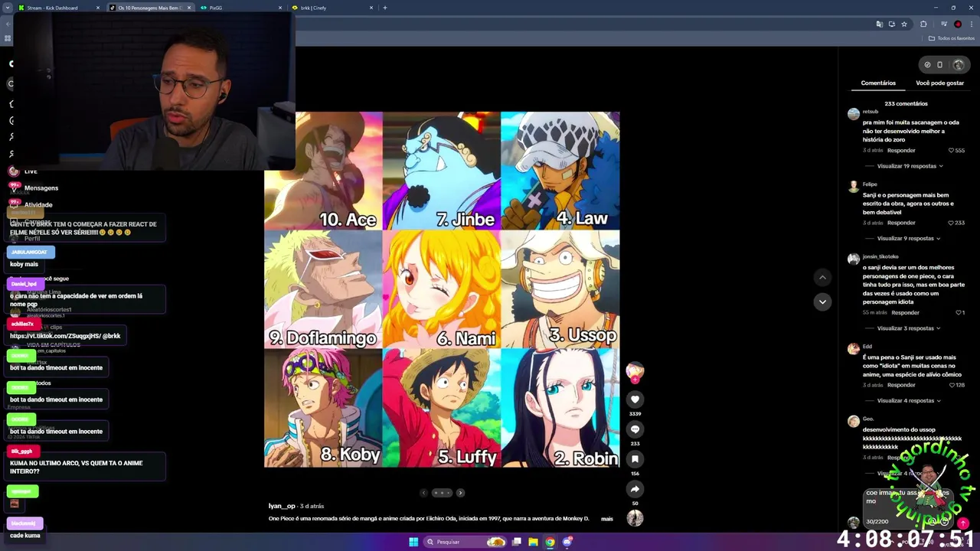Bookmark this page with the star icon
Screen dimensions: 980x551
904,24
